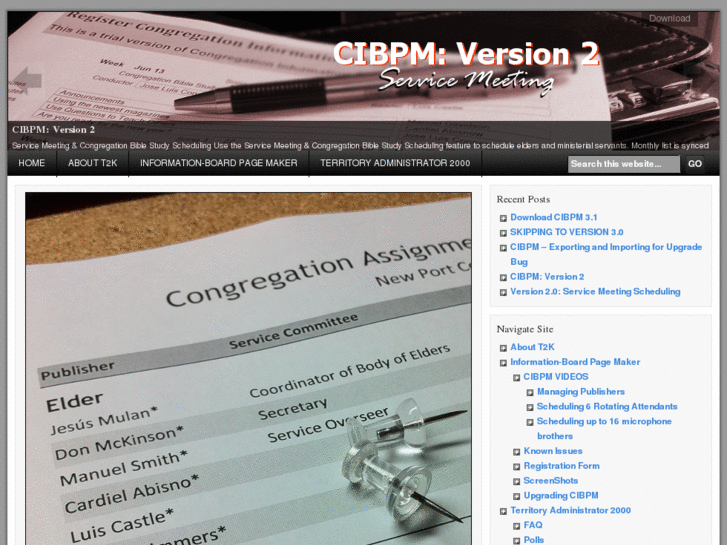Screen dimensions: 727x545
Task: Click the bullet icon beside Registration Form
Action: tap(517, 467)
